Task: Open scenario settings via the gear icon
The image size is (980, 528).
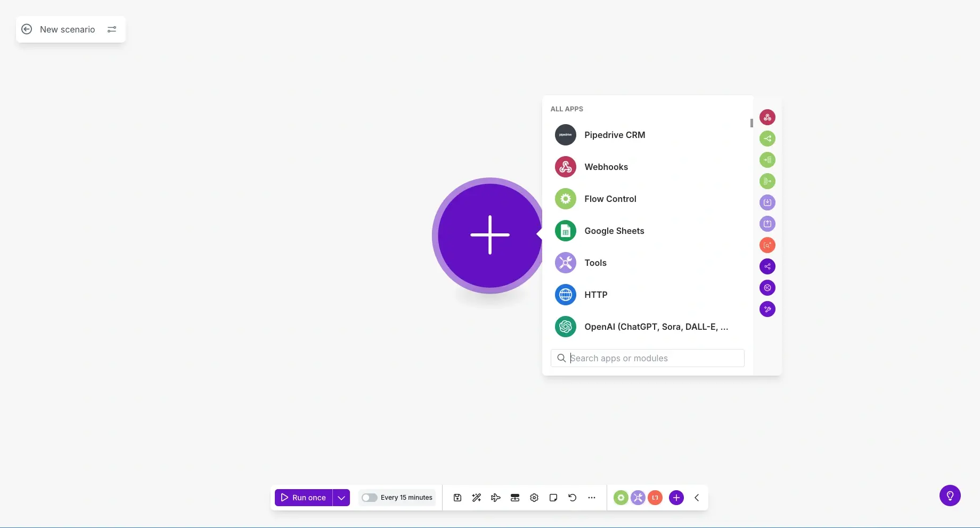Action: point(534,498)
